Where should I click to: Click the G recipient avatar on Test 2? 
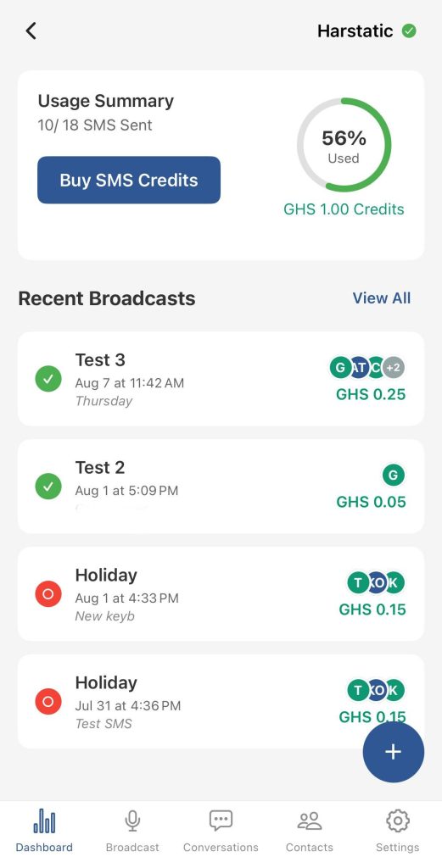394,475
